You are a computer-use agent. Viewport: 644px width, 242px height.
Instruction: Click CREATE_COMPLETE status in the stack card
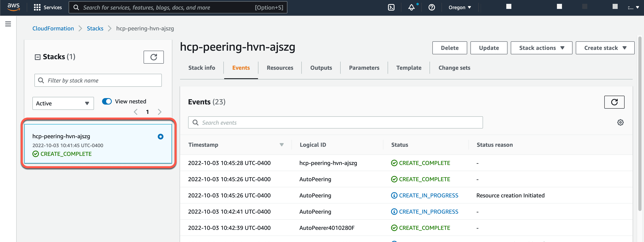(62, 154)
